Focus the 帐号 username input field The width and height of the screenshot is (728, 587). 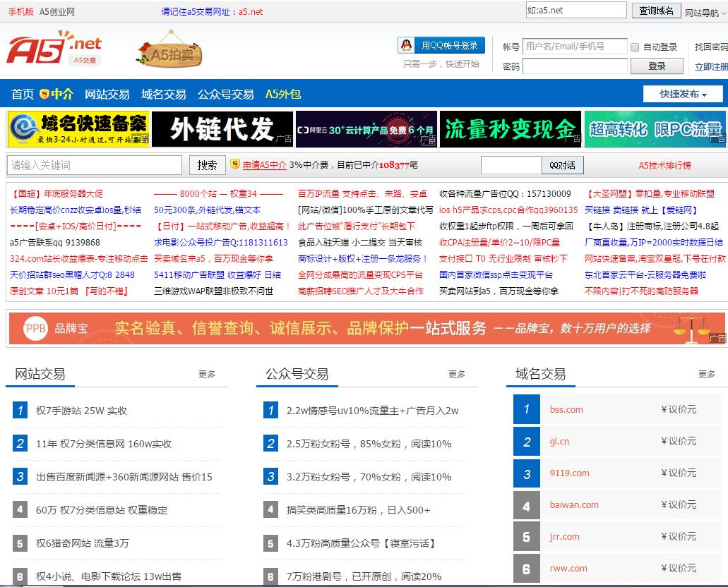(575, 47)
